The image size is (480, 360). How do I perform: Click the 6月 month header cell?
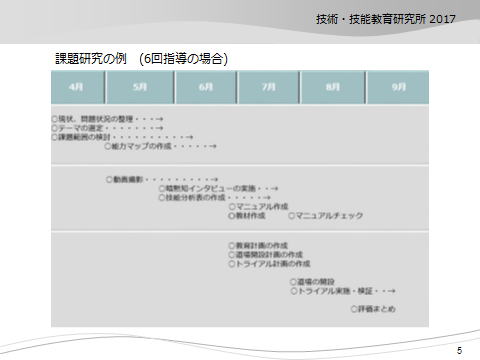(x=206, y=87)
